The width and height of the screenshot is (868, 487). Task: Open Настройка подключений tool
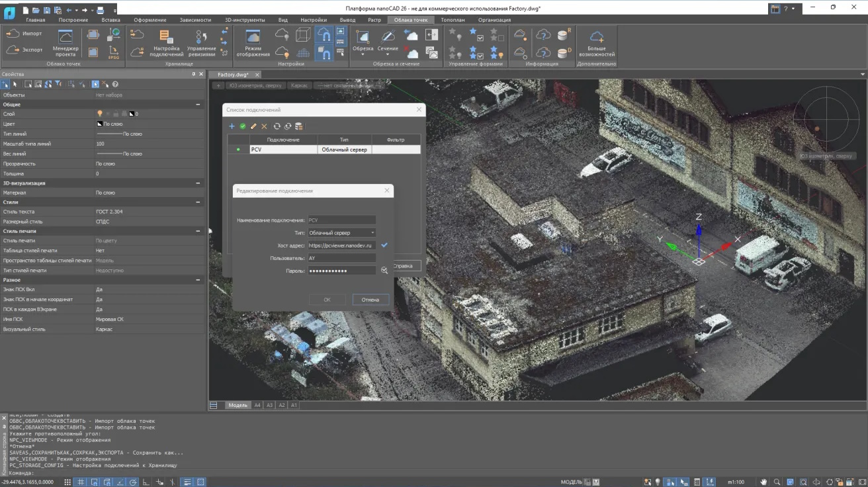pyautogui.click(x=167, y=43)
